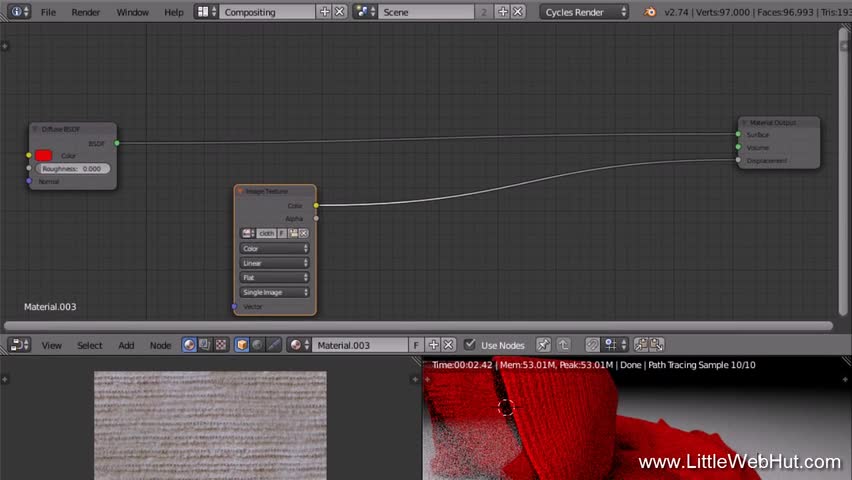Collapse the Diffuse BSDF node
This screenshot has height=480, width=852.
[35, 129]
